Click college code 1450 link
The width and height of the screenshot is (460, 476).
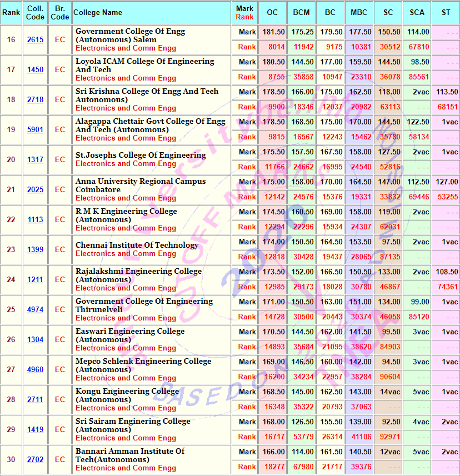[x=35, y=70]
